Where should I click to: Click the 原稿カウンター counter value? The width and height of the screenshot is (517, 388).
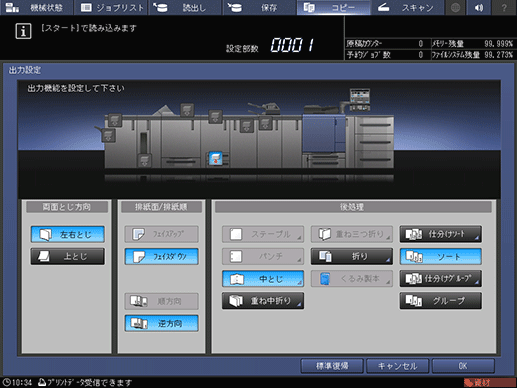[421, 44]
